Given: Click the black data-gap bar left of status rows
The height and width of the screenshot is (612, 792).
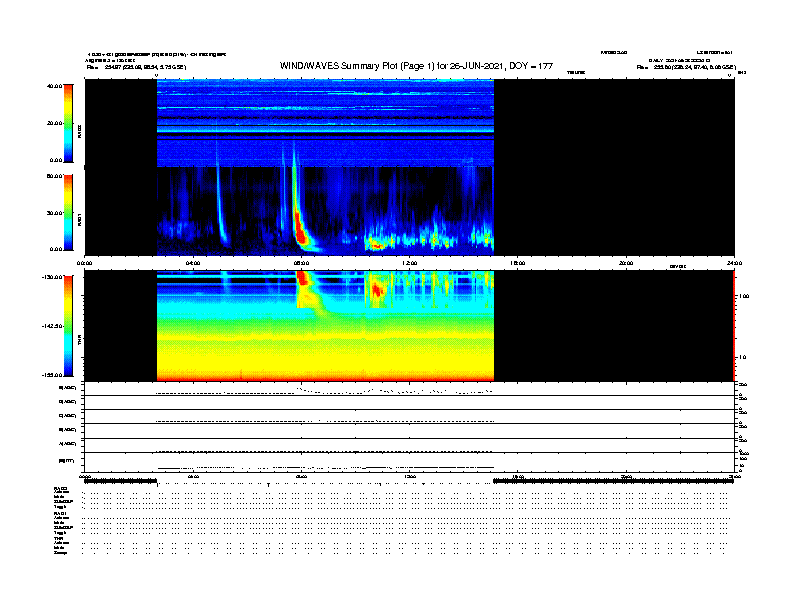Looking at the screenshot, I should point(121,481).
